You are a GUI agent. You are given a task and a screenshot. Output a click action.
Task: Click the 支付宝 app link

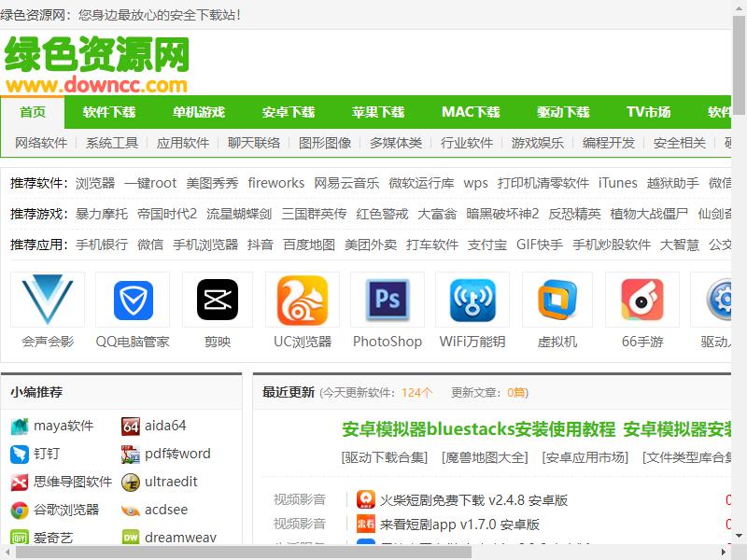coord(486,245)
